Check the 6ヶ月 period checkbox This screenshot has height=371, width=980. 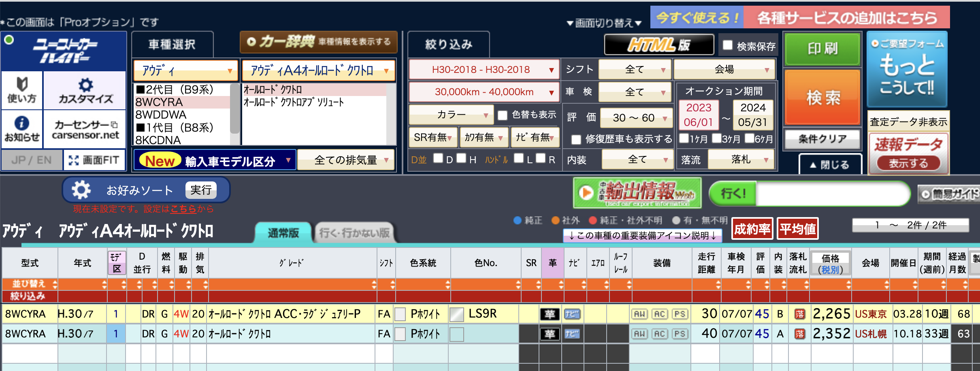click(x=750, y=138)
